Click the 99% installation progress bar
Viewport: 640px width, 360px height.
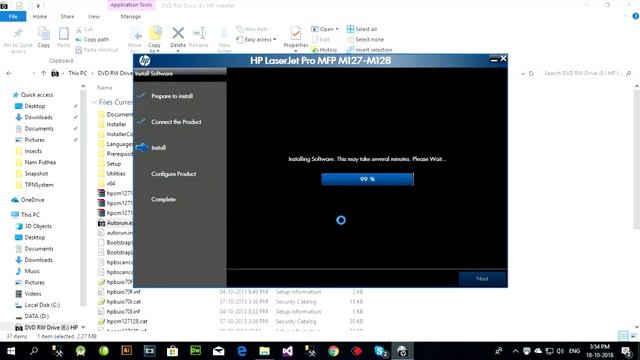point(367,179)
